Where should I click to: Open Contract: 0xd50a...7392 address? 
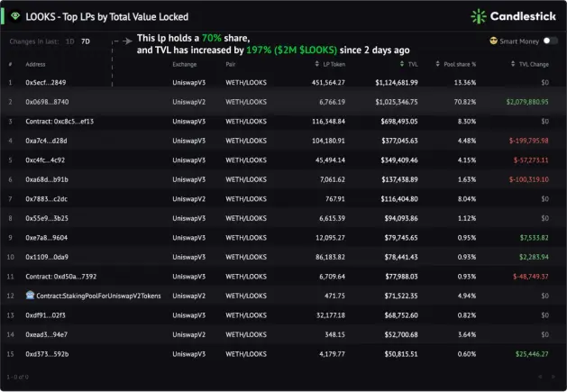60,277
